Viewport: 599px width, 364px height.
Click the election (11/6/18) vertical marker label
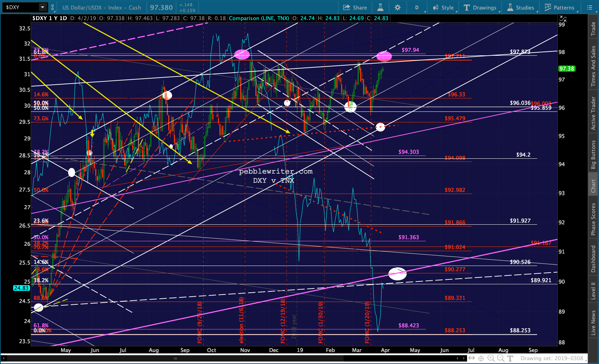(242, 320)
